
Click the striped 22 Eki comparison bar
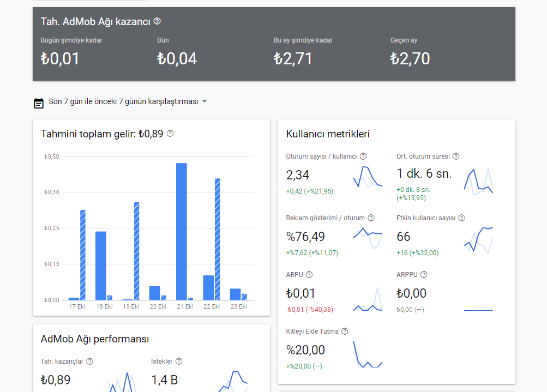[218, 239]
